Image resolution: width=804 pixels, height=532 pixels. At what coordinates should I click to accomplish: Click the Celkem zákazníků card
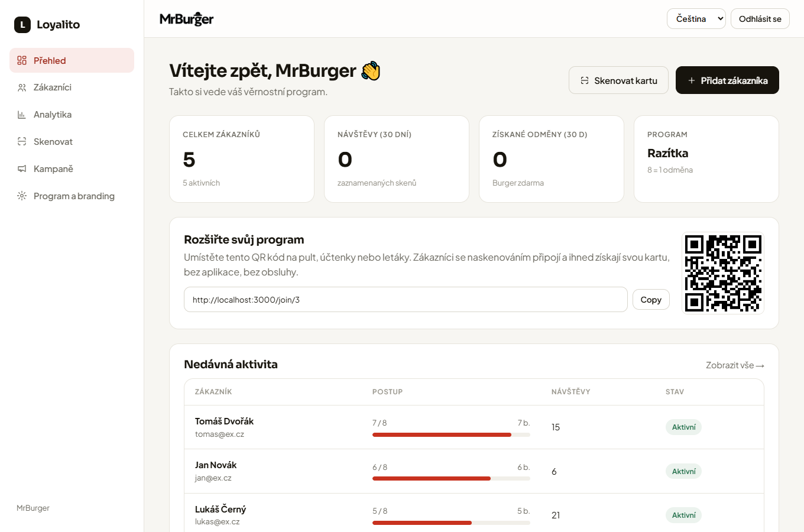click(x=242, y=159)
